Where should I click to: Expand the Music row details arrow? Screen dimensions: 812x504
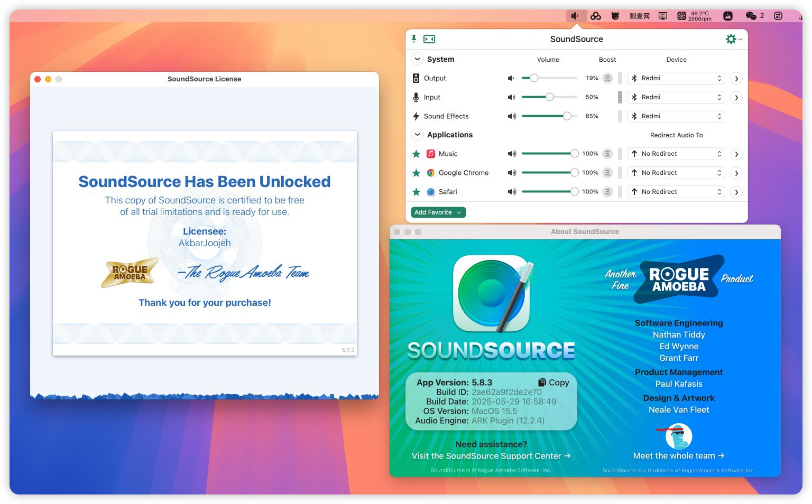point(736,154)
